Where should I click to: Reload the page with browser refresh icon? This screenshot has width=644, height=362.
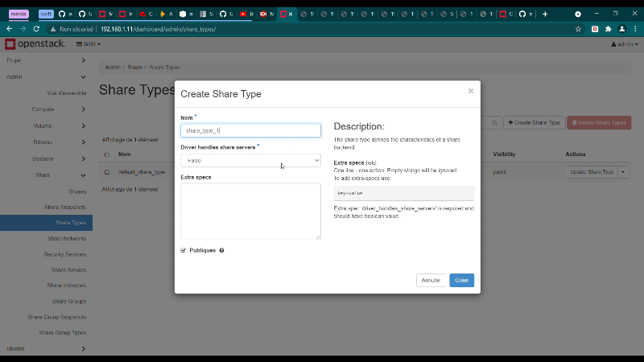pyautogui.click(x=36, y=28)
